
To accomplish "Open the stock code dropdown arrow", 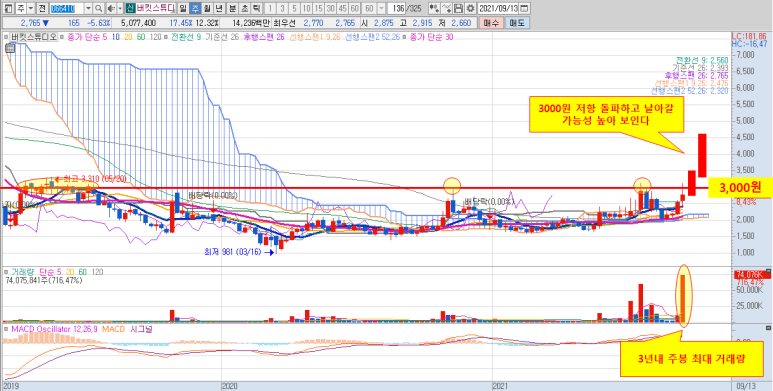I will tap(88, 8).
